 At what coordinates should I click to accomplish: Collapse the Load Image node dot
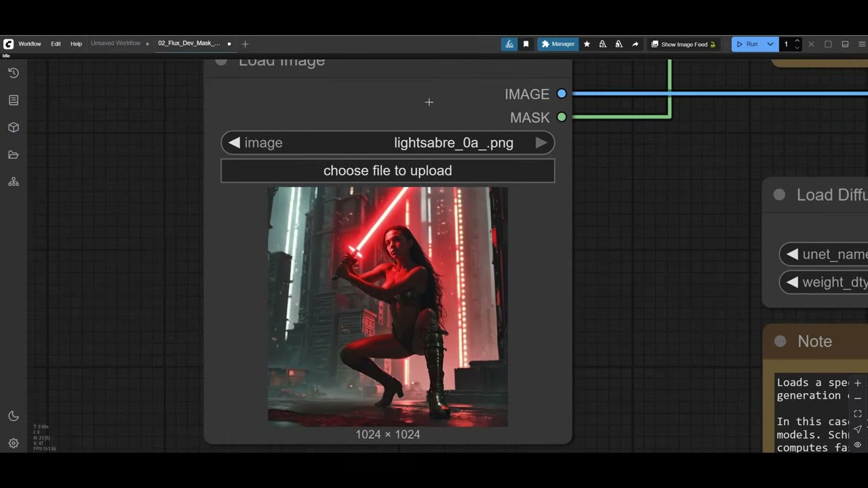pos(221,61)
